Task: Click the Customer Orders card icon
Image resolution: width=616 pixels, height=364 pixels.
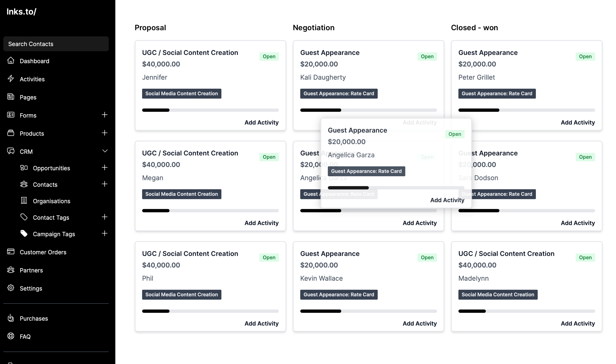Action: tap(11, 252)
